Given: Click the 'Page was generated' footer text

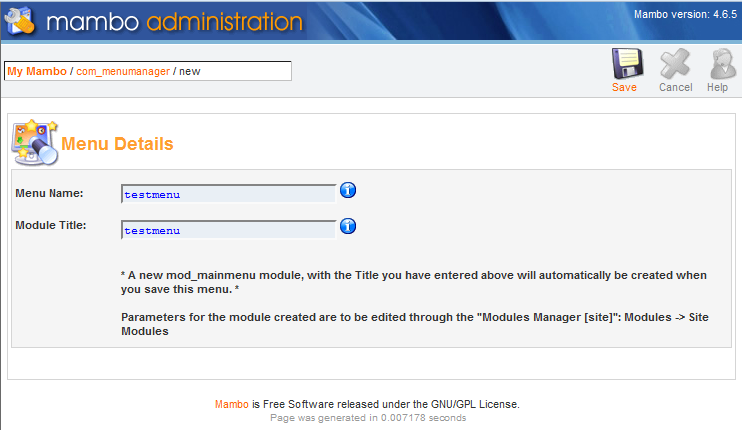Looking at the screenshot, I should point(368,418).
